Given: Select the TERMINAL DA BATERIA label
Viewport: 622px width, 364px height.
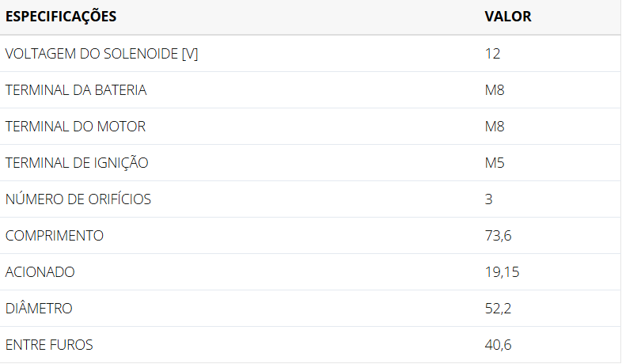Looking at the screenshot, I should coord(76,90).
